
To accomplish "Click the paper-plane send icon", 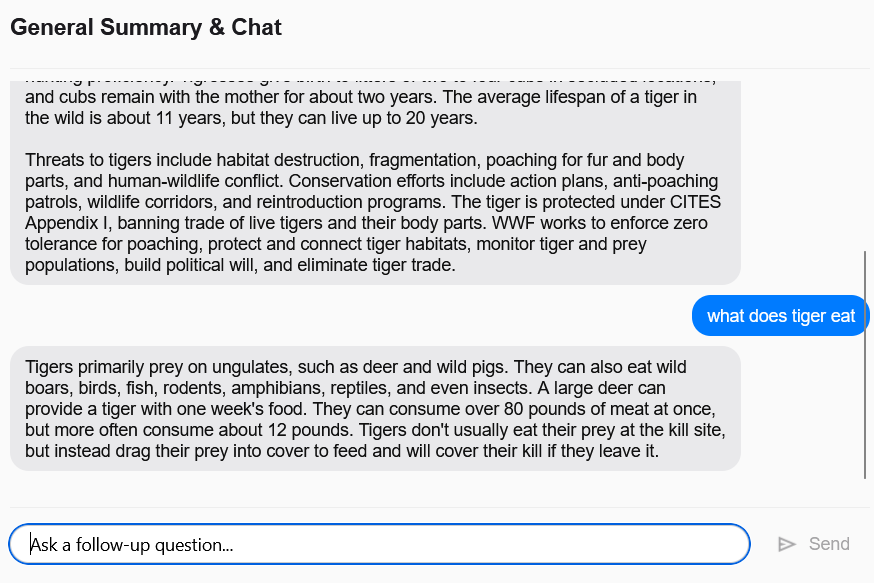I will tap(786, 544).
